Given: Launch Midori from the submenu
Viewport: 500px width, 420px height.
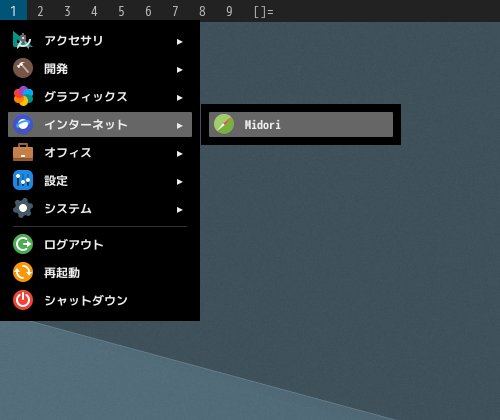Looking at the screenshot, I should tap(301, 124).
